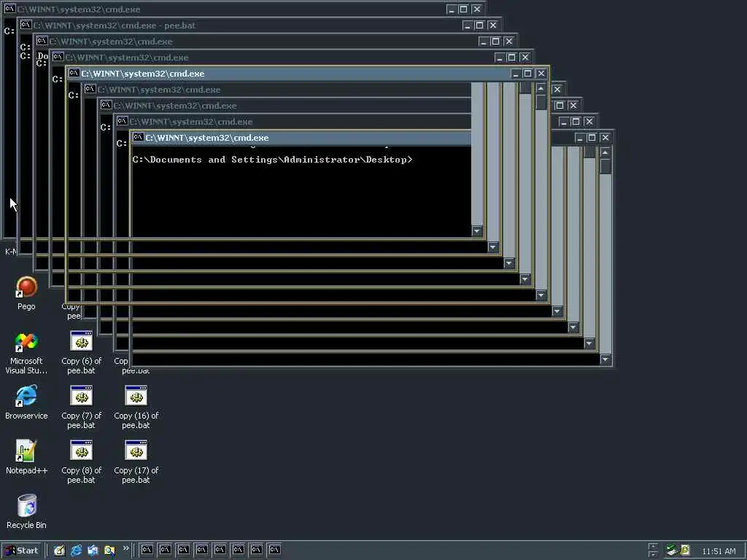The height and width of the screenshot is (560, 747).
Task: Minimize the cmd.exe - pee.bat window
Action: [468, 26]
